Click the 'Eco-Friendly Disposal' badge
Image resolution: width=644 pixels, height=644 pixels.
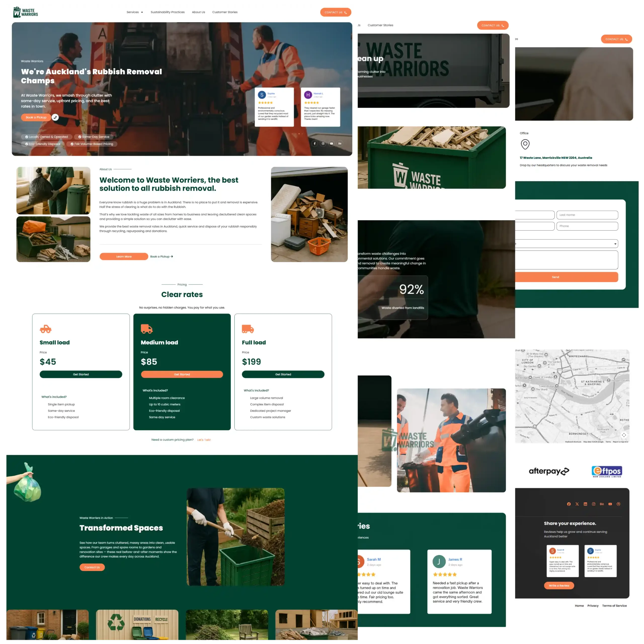coord(43,144)
